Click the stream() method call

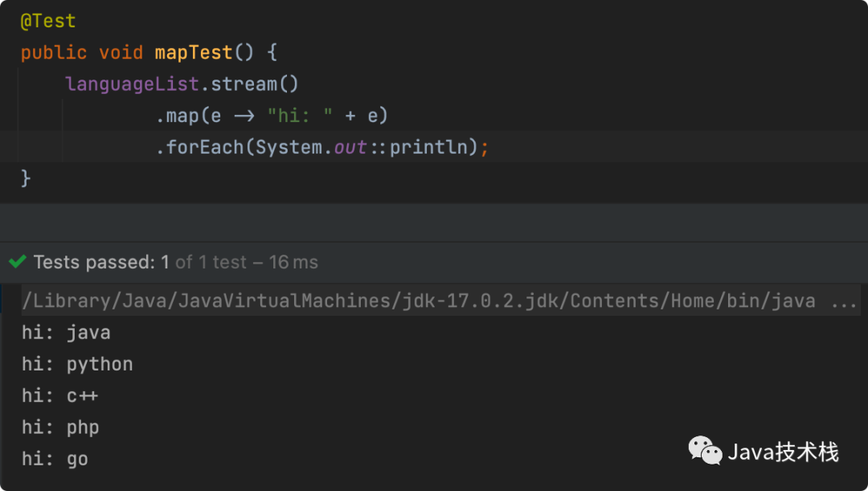[x=254, y=84]
